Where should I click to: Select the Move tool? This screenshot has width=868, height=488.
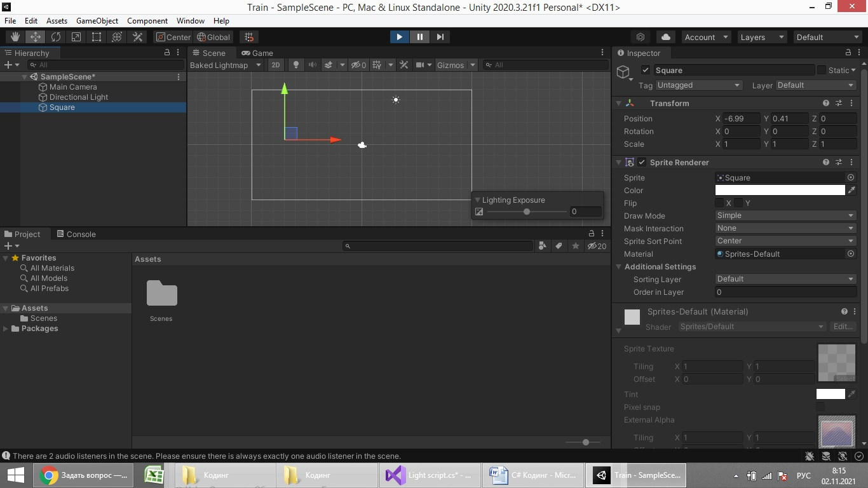[36, 37]
